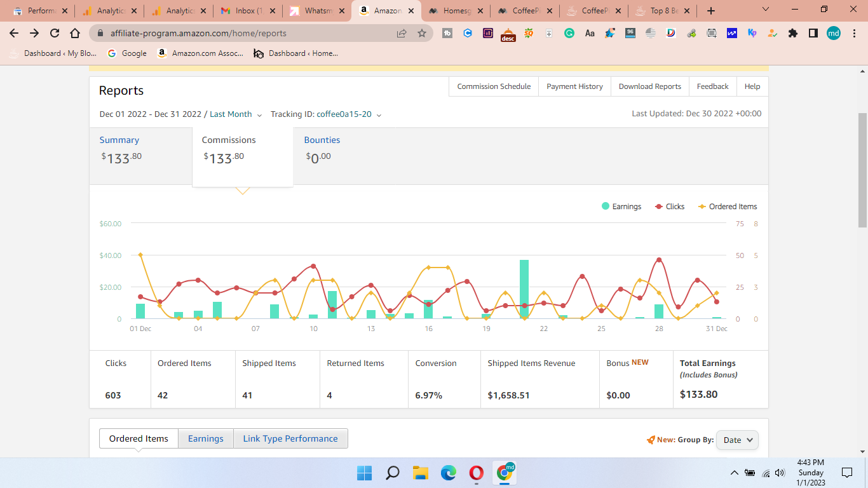Open the 'Amazon.com Assoc...' bookmark
The height and width of the screenshot is (488, 868).
(x=200, y=53)
